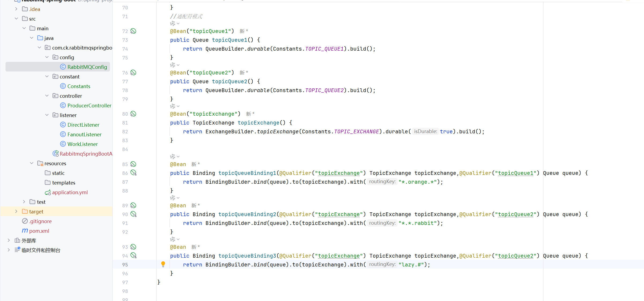Image resolution: width=644 pixels, height=301 pixels.
Task: Click the yellow lightbulb quick-fix icon
Action: 163,264
